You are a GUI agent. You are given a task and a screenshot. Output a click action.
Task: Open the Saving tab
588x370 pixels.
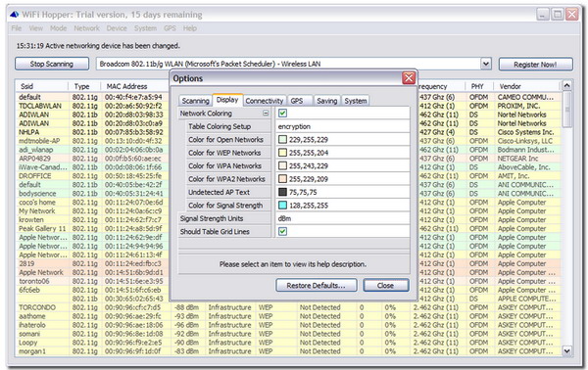coord(327,101)
